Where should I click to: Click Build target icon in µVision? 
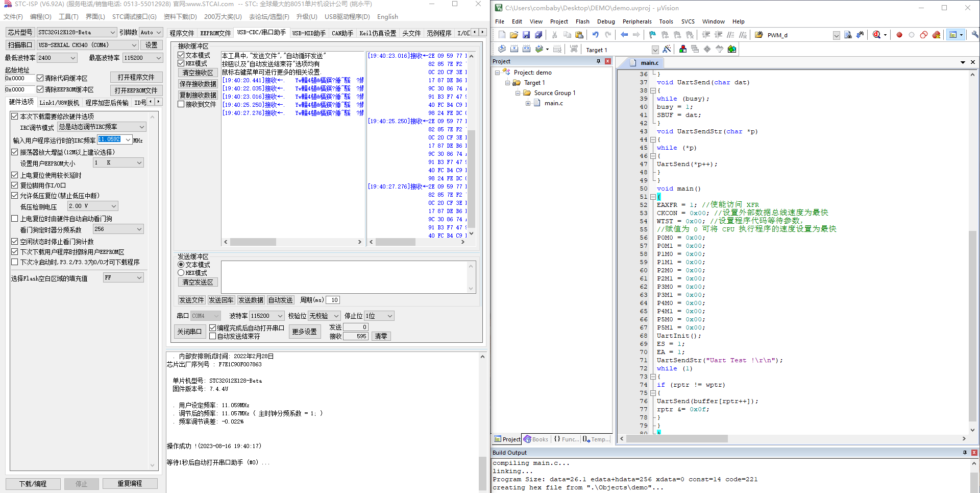pyautogui.click(x=514, y=49)
